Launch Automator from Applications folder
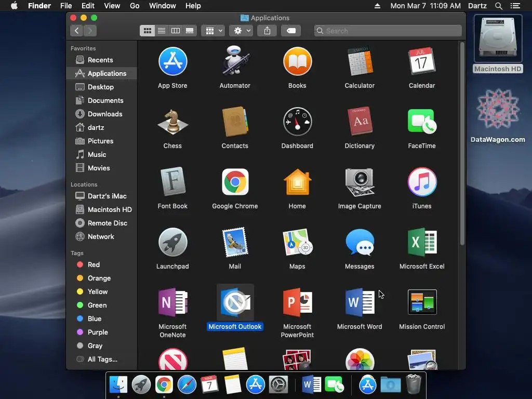The height and width of the screenshot is (399, 532). pos(235,61)
